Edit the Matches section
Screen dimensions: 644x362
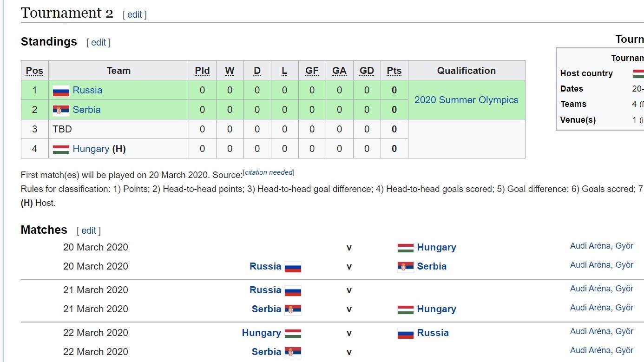pos(89,230)
